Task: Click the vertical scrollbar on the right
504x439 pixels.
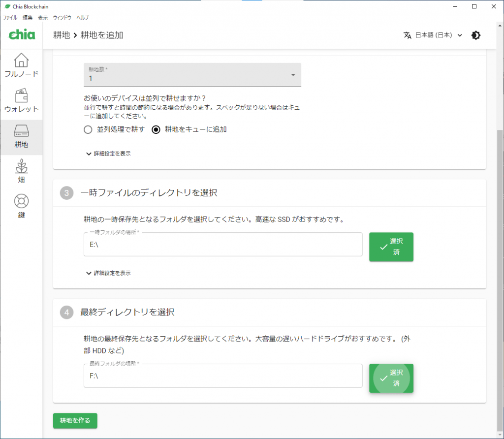Action: 500,246
